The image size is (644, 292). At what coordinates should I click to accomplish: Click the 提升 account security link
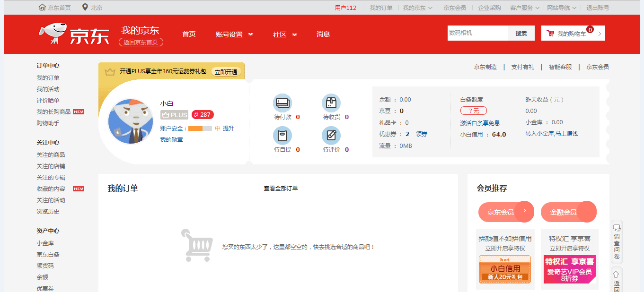(229, 128)
